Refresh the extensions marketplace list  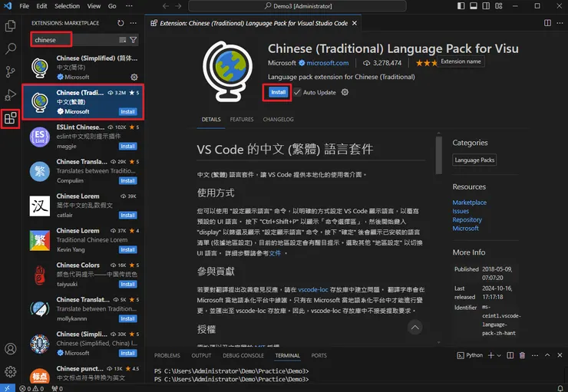pyautogui.click(x=121, y=23)
